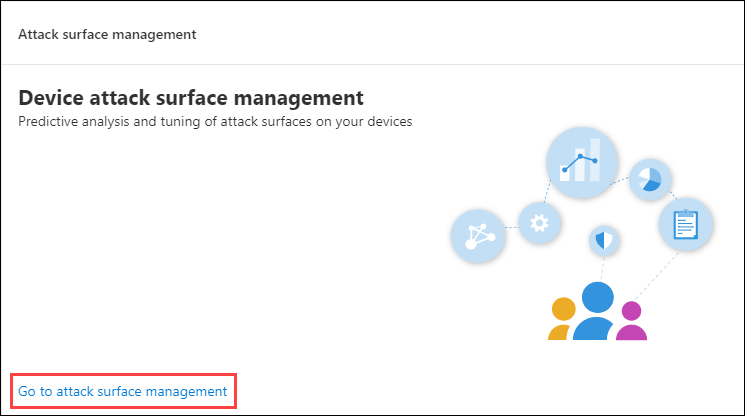745x416 pixels.
Task: Click dashed line between bar chart and pie chart
Action: coord(620,180)
